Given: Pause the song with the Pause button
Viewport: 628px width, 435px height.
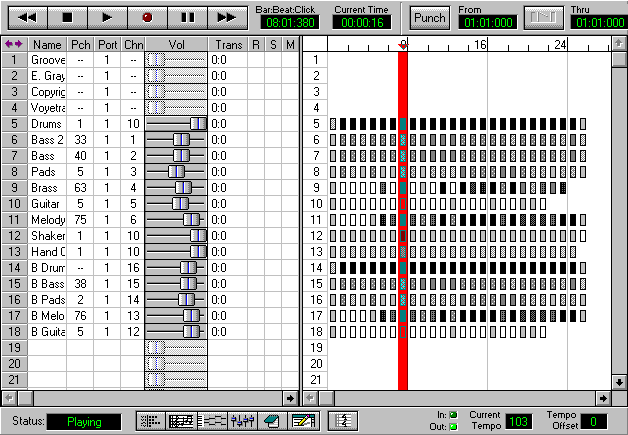Looking at the screenshot, I should tap(186, 17).
